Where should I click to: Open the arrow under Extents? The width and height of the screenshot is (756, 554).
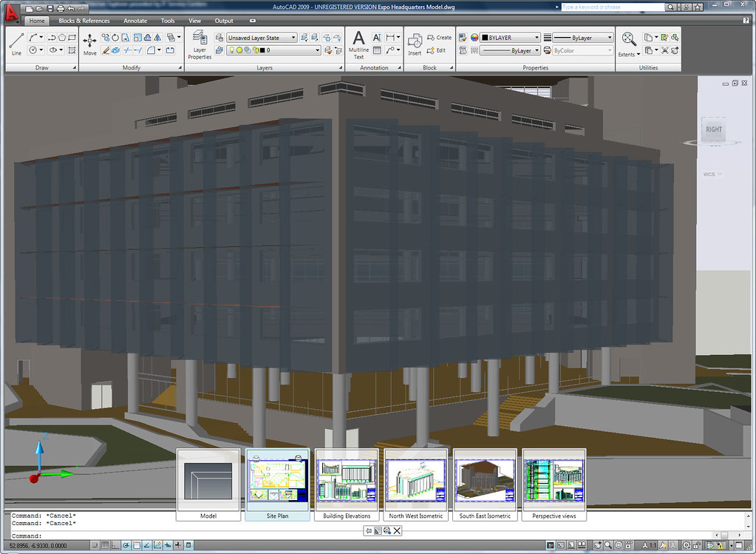[x=638, y=55]
